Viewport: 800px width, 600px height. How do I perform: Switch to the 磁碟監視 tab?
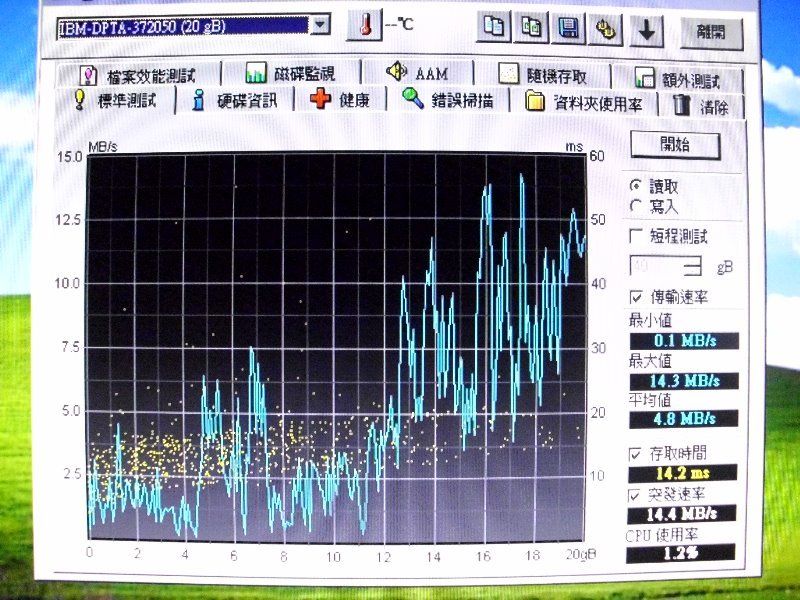[x=291, y=73]
